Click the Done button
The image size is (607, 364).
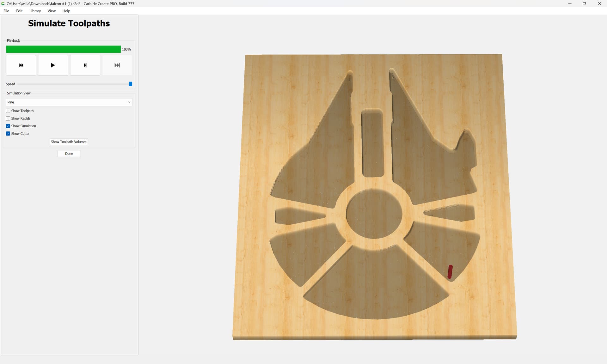point(69,154)
